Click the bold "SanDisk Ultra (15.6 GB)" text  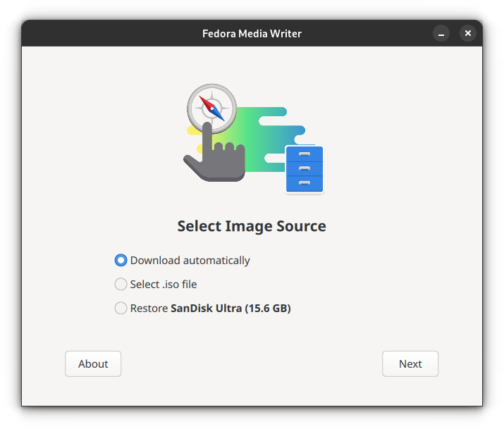click(231, 309)
